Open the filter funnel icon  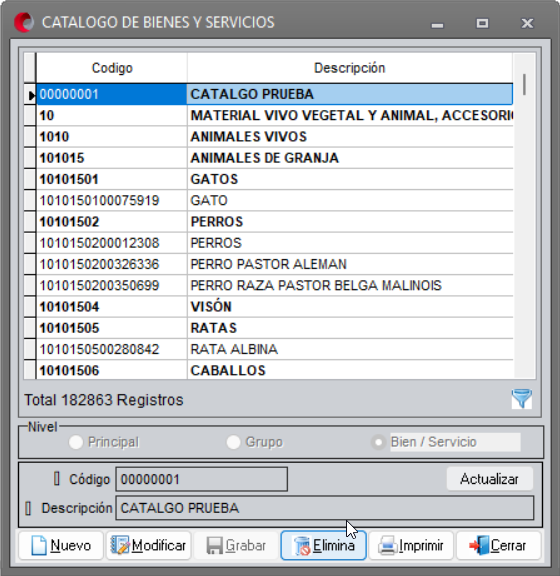pos(521,399)
